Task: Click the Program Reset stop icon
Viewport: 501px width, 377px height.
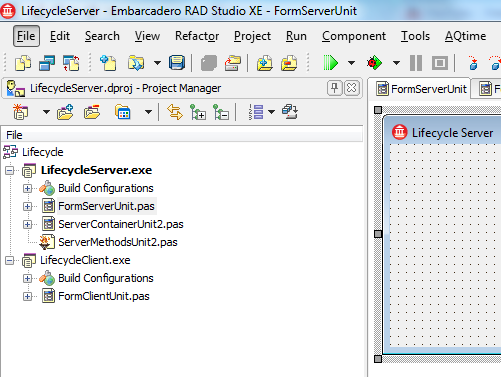Action: [440, 63]
